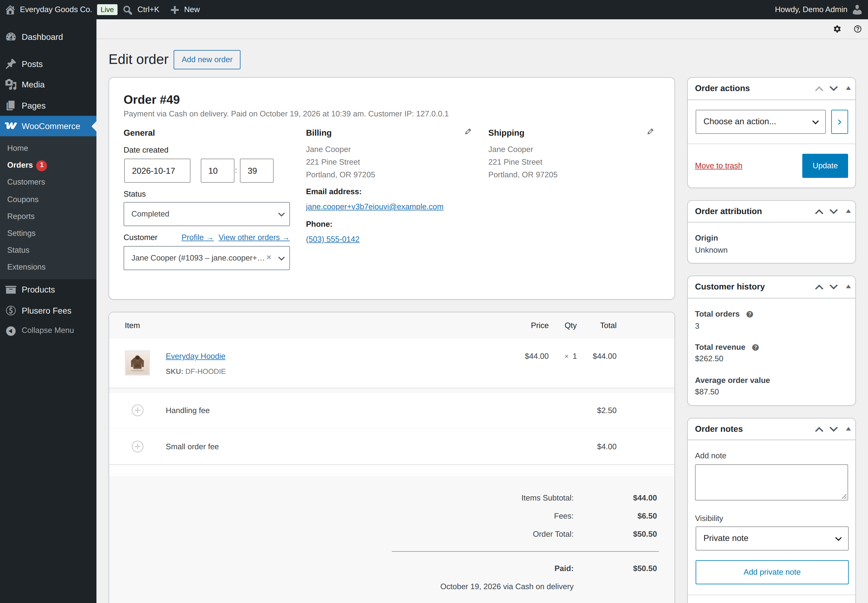Click the plus circle icon beside Small order fee
This screenshot has width=868, height=603.
(x=137, y=447)
